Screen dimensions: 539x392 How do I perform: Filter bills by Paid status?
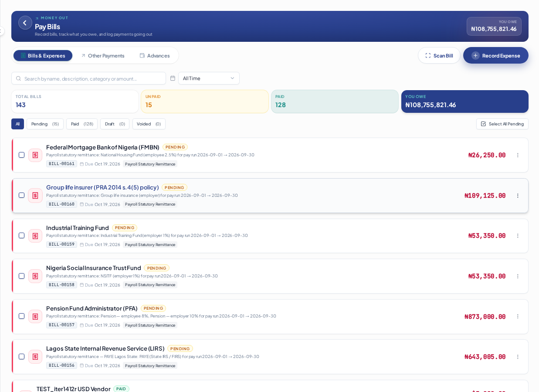coord(82,124)
